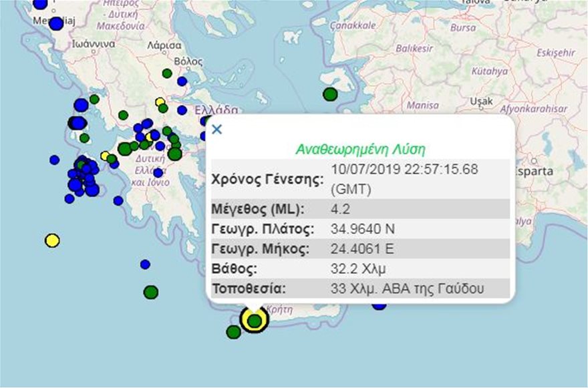This screenshot has width=588, height=388.
Task: Click the location text 33 Χλμ. ΑΒΑ της Γαύδου
Action: tap(407, 289)
